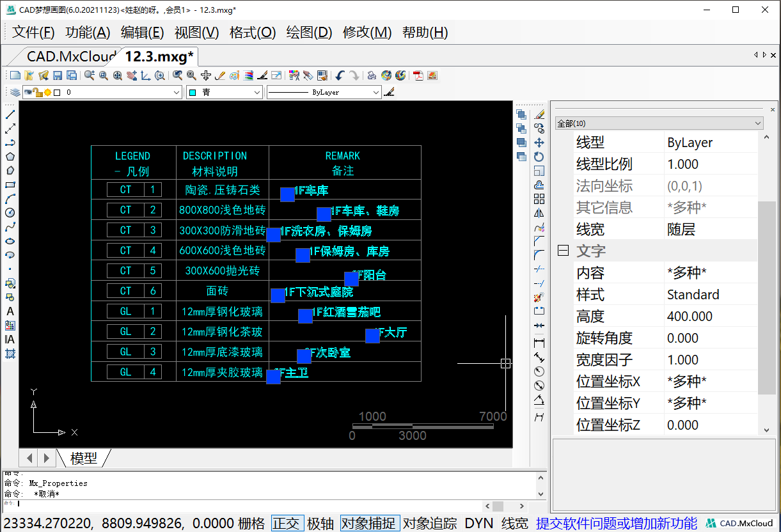Screen dimensions: 781x532
Task: Click the properties panel vertical scrollbar
Action: (x=766, y=297)
